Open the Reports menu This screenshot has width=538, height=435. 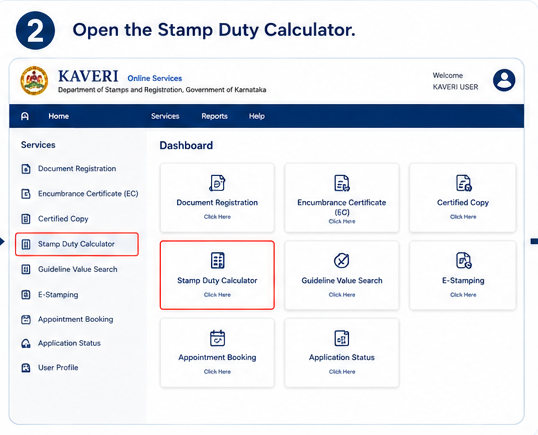click(214, 116)
